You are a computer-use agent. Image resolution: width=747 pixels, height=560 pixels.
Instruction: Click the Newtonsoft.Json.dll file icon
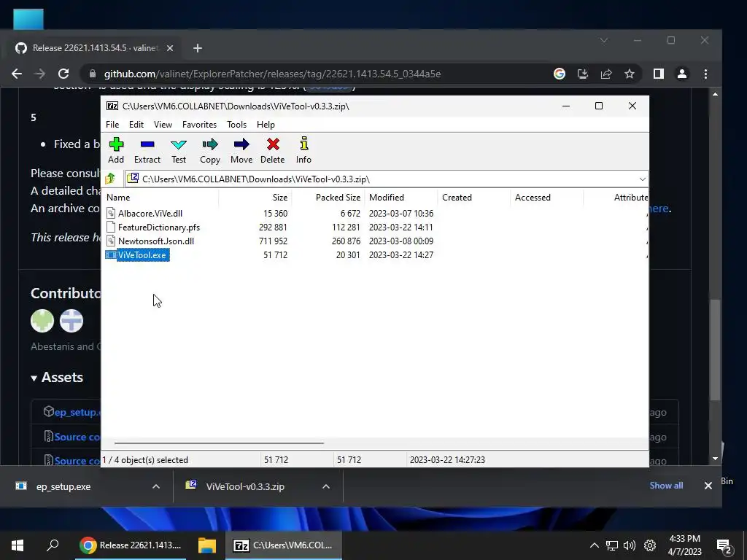pos(111,241)
